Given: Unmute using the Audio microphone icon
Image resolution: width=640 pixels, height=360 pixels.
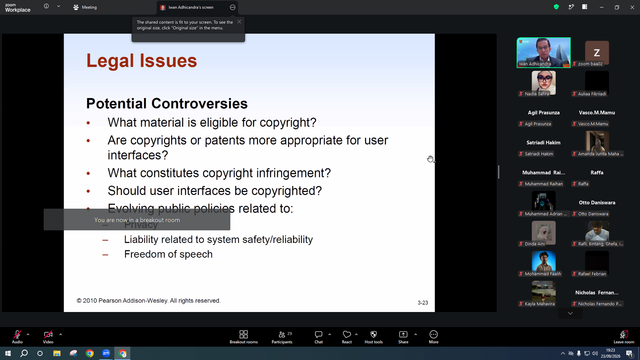Looking at the screenshot, I should tap(17, 335).
